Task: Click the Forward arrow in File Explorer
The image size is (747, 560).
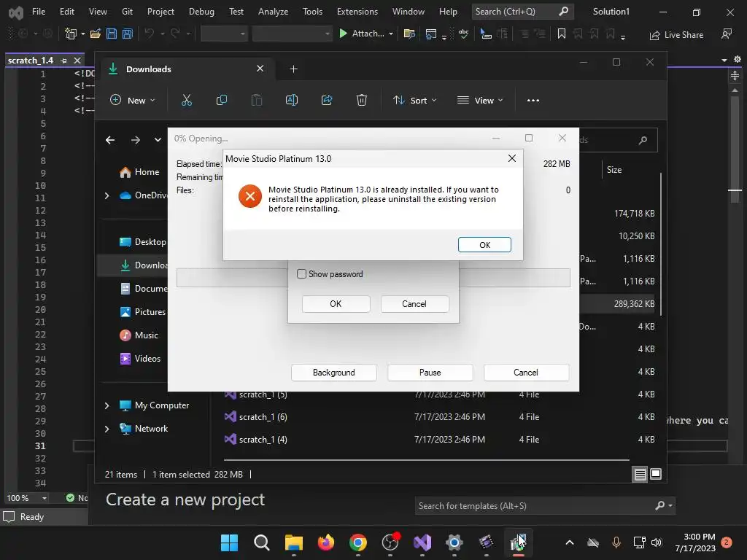Action: [x=136, y=140]
